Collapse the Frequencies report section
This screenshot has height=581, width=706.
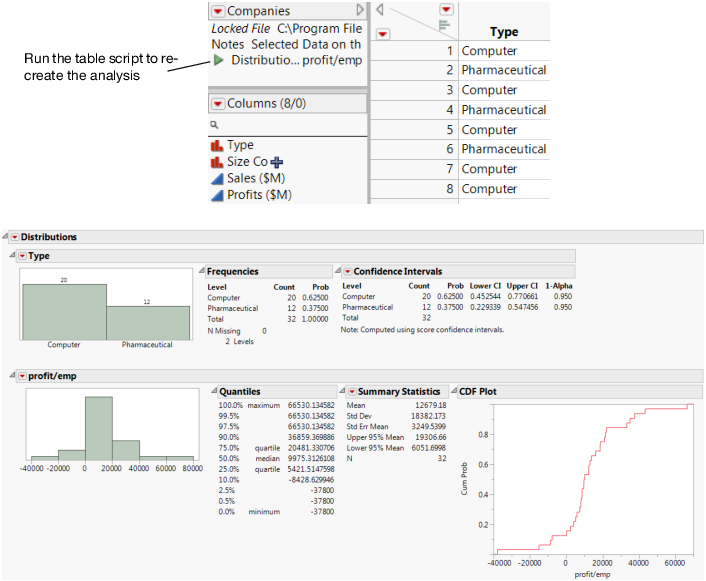(x=199, y=271)
